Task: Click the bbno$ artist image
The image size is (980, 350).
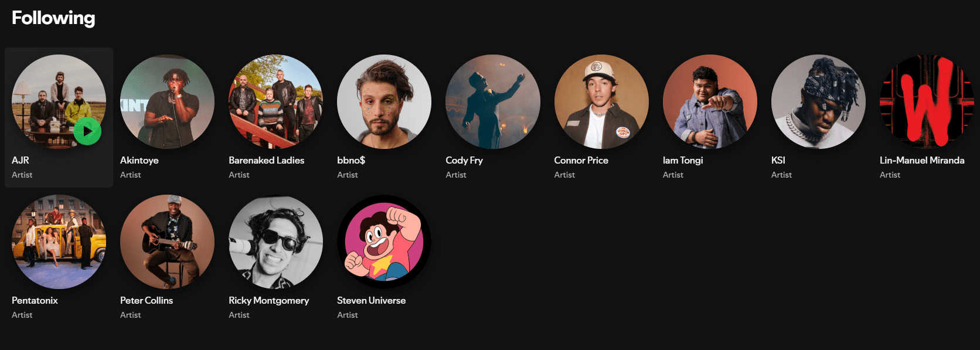Action: [x=384, y=101]
